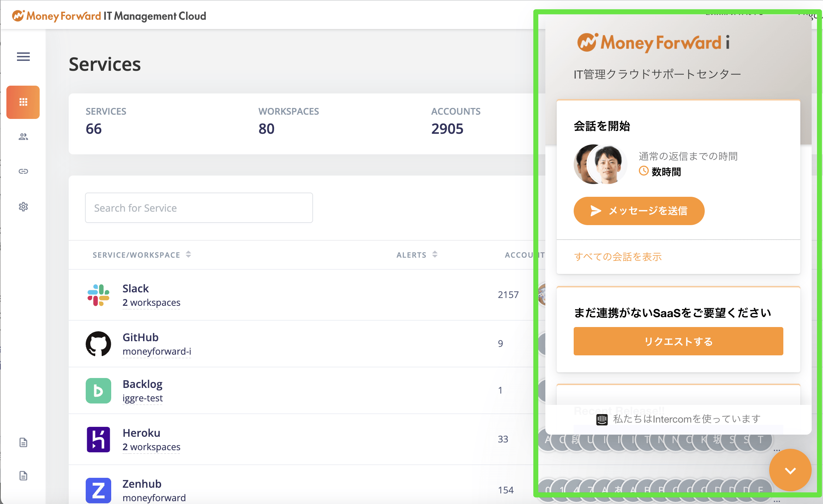
Task: Click Zenhub account count 154
Action: click(506, 490)
